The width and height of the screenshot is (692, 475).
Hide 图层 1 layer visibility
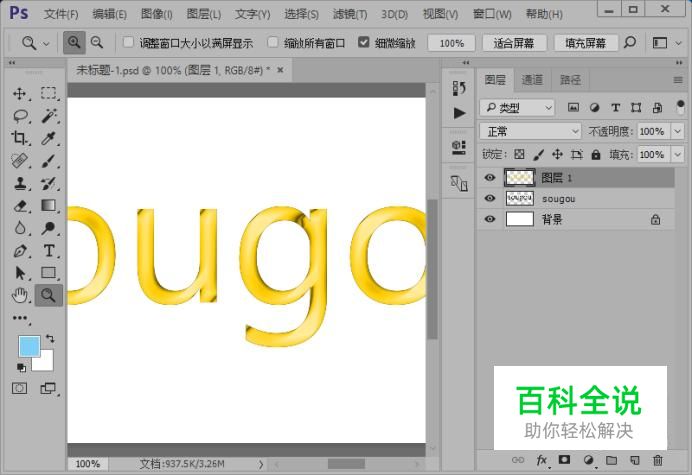pos(490,177)
